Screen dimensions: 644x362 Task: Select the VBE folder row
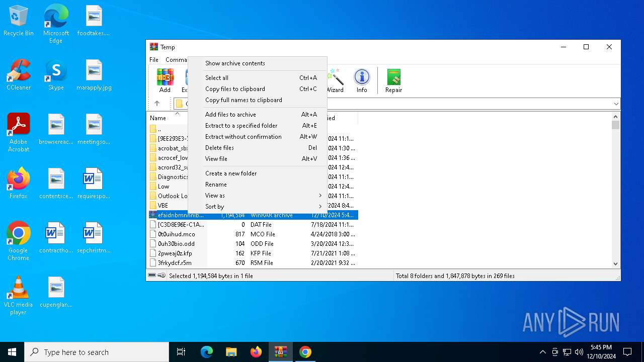click(168, 206)
